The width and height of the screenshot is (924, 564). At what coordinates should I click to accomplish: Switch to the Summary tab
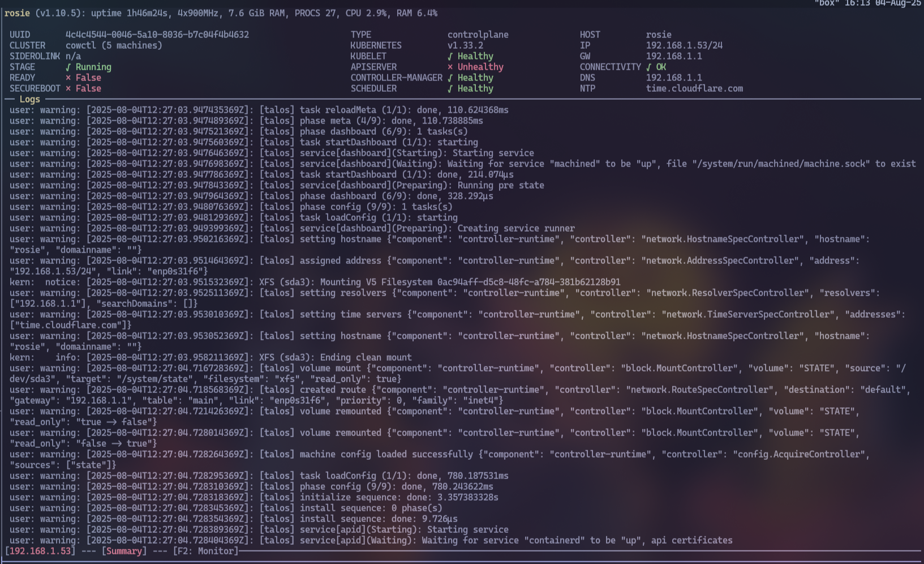point(124,551)
